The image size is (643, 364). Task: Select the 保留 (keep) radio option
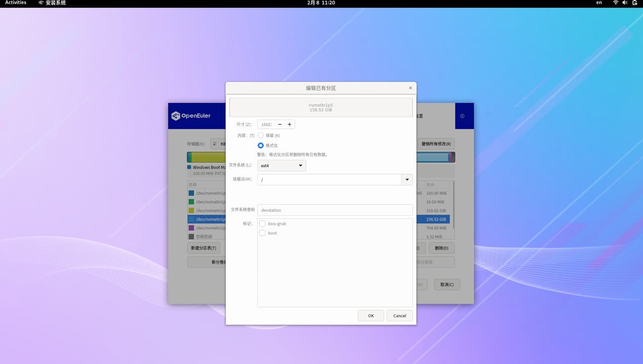point(261,135)
